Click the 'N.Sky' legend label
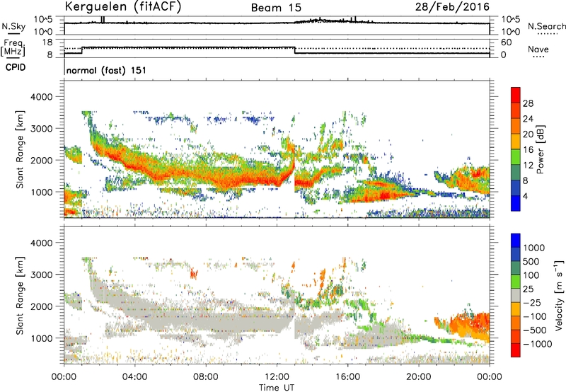This screenshot has width=566, height=392. [13, 26]
